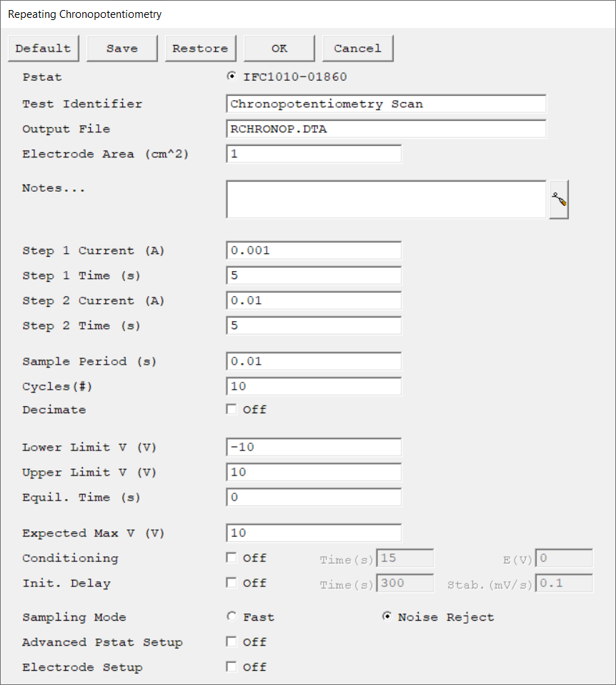The image size is (616, 685).
Task: Enable the Decimate checkbox
Action: (x=231, y=410)
